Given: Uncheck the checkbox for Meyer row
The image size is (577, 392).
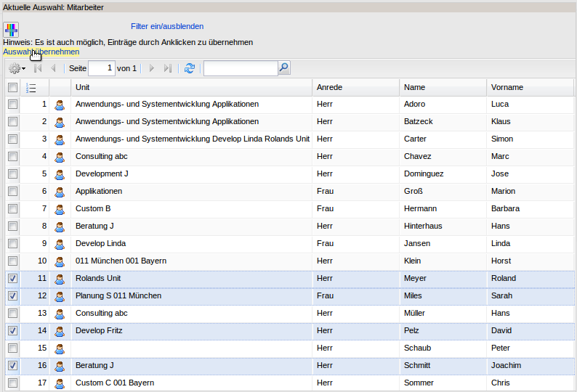Looking at the screenshot, I should pyautogui.click(x=12, y=279).
